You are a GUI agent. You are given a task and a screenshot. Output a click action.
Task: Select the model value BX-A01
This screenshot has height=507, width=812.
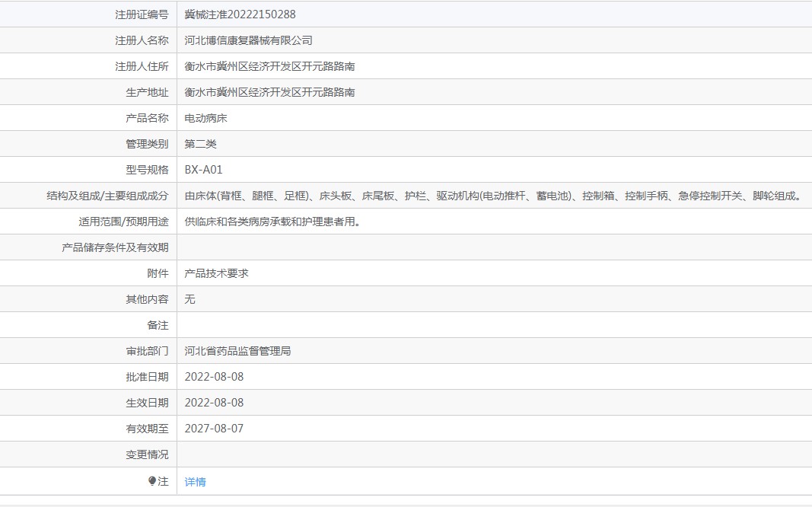[x=203, y=170]
